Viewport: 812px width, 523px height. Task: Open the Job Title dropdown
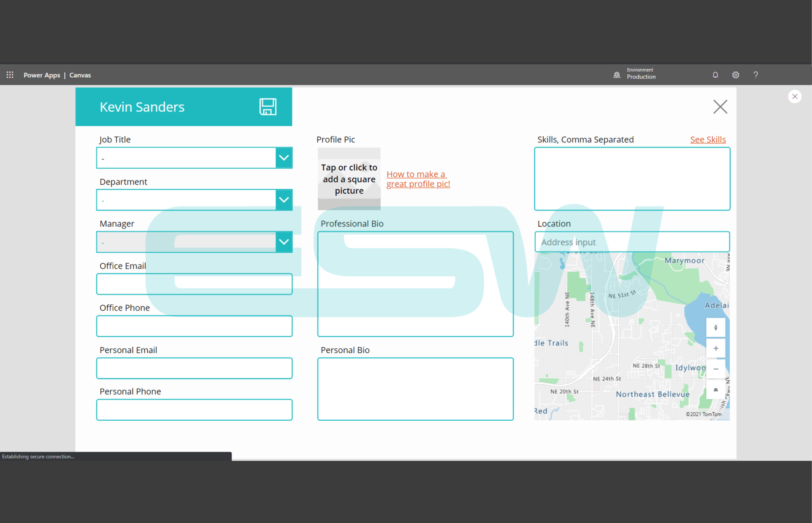(283, 157)
